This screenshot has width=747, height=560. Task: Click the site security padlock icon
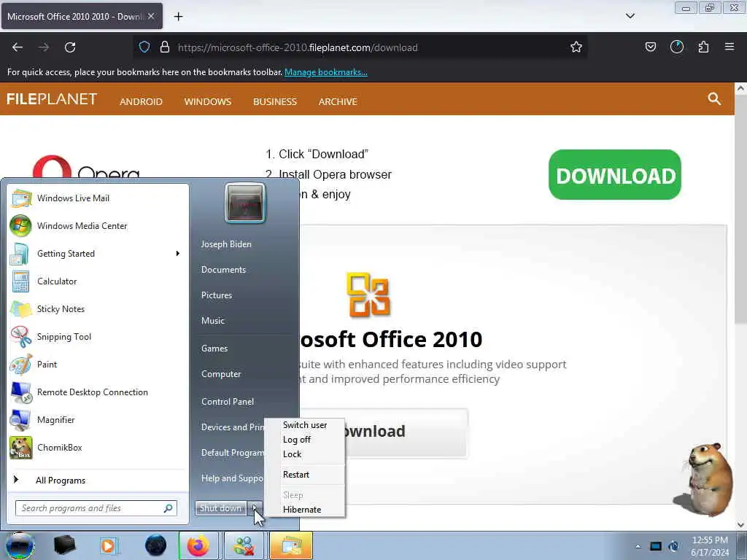(x=165, y=47)
